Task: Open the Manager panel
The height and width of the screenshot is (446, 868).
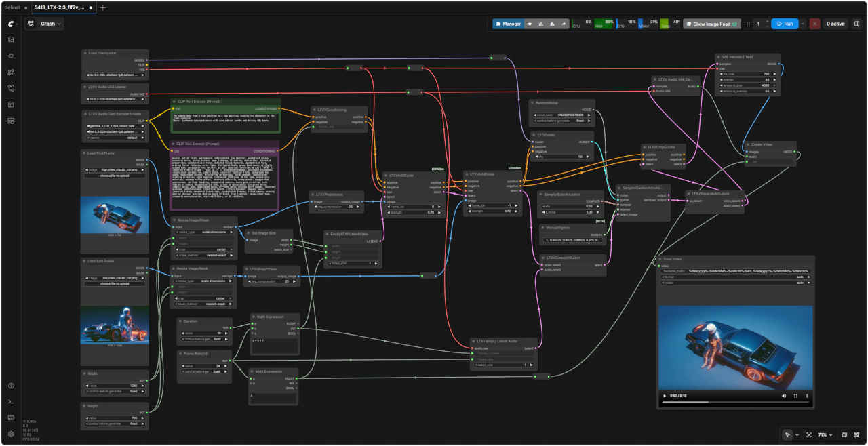Action: (x=508, y=24)
